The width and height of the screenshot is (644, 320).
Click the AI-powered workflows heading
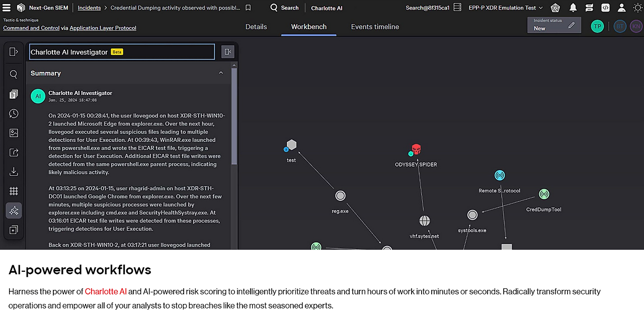[80, 270]
